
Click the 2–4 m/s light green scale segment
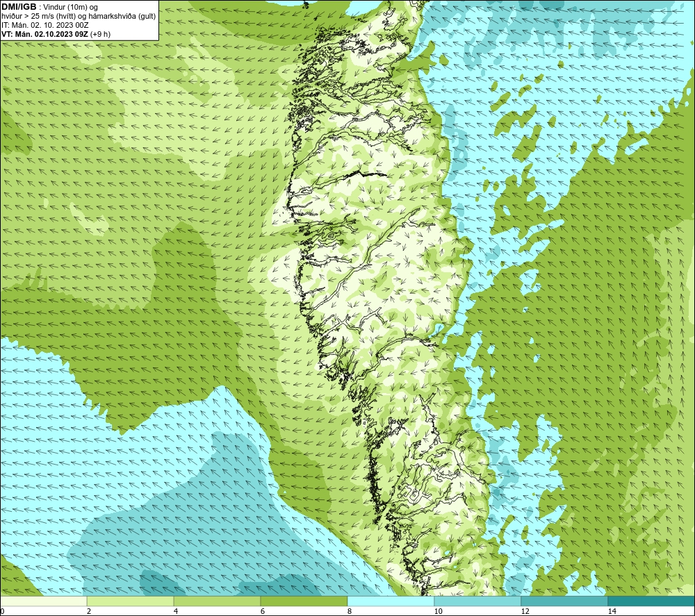pyautogui.click(x=131, y=601)
